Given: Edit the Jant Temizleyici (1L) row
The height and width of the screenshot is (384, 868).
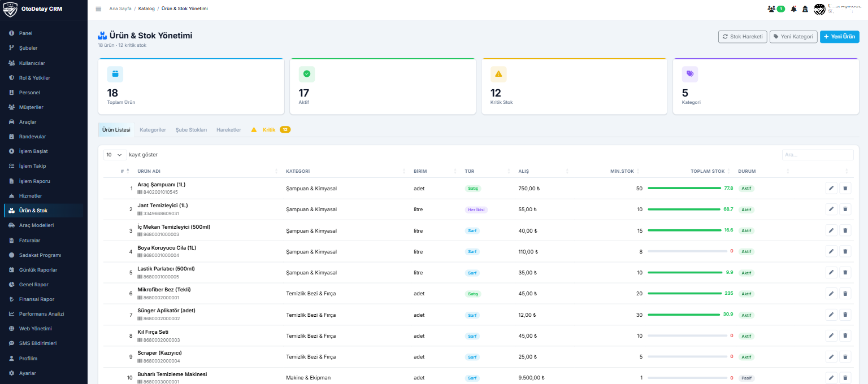Looking at the screenshot, I should (831, 210).
